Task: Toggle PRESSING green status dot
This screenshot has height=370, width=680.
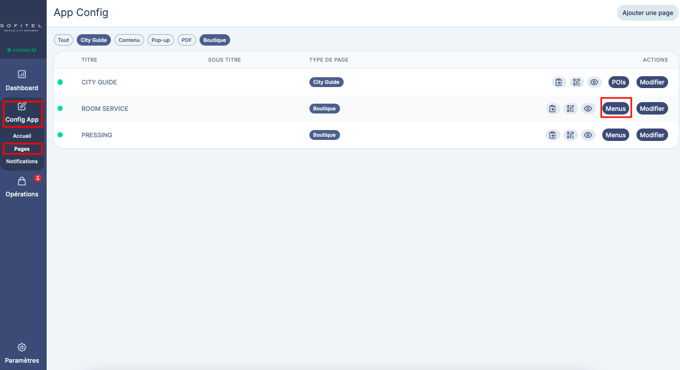Action: [x=60, y=135]
